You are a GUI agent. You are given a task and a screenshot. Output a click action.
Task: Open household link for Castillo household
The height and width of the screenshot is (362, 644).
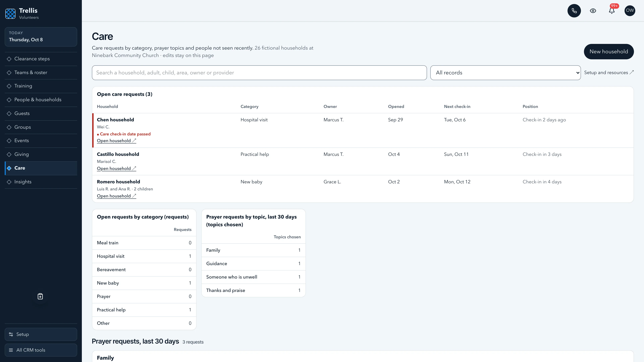pyautogui.click(x=116, y=168)
